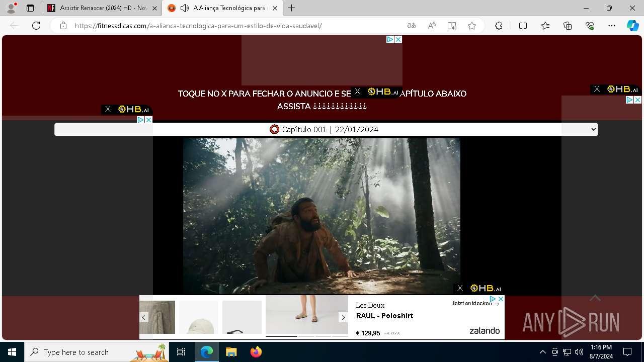Click the zalando logo
This screenshot has width=644, height=362.
(x=485, y=331)
